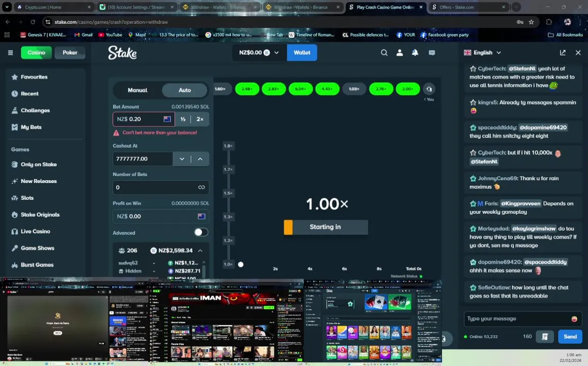The width and height of the screenshot is (588, 366).
Task: Open the 1.03× crash result
Action: [354, 89]
